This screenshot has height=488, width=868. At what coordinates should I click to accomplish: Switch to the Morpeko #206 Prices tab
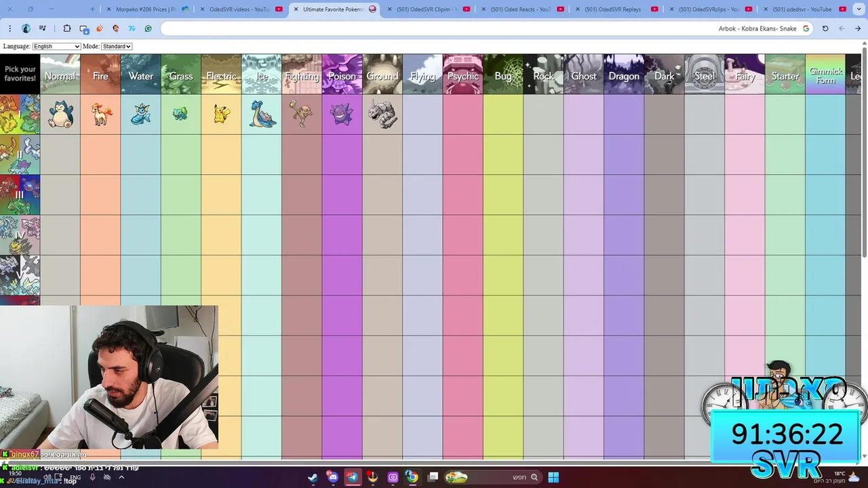tap(146, 9)
